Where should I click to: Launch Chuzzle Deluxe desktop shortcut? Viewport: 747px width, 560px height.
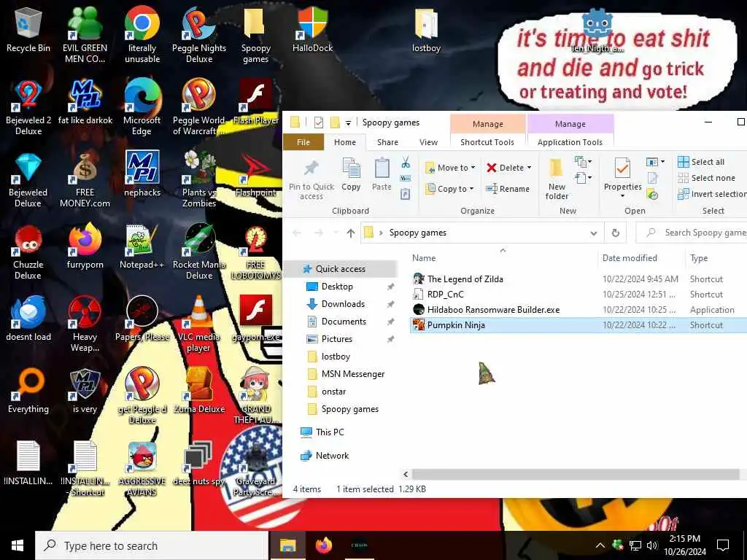28,252
